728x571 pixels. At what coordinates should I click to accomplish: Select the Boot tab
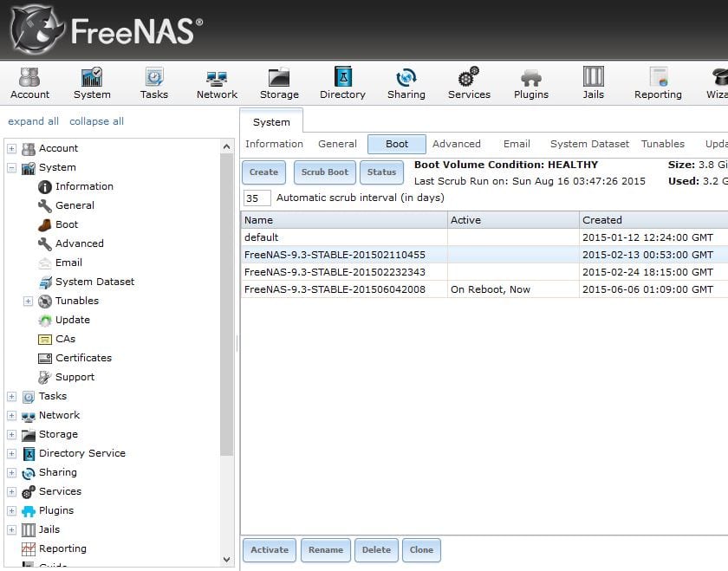(397, 144)
